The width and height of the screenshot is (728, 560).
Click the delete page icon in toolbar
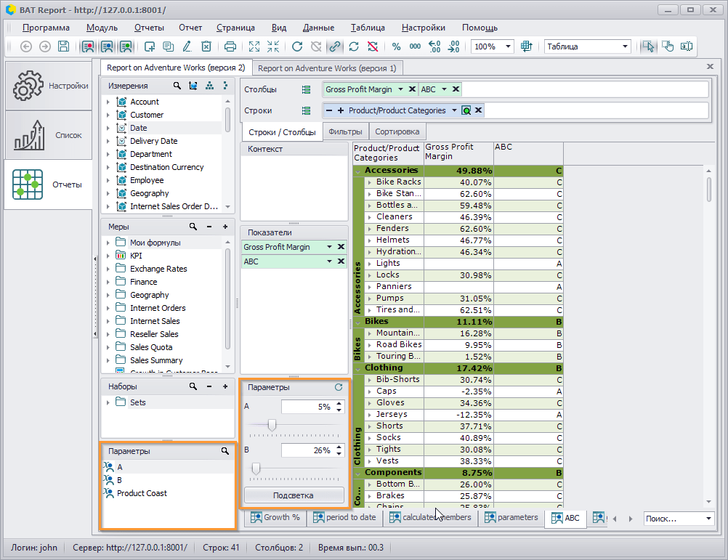206,46
